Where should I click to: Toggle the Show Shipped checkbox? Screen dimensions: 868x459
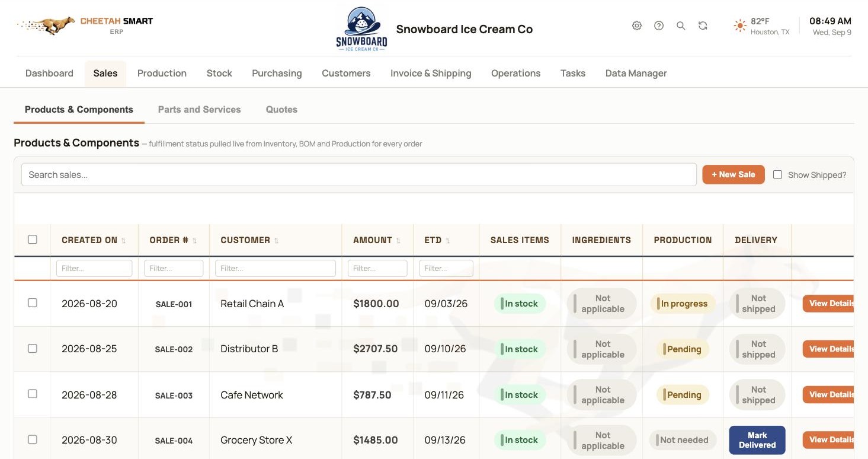[x=778, y=174]
